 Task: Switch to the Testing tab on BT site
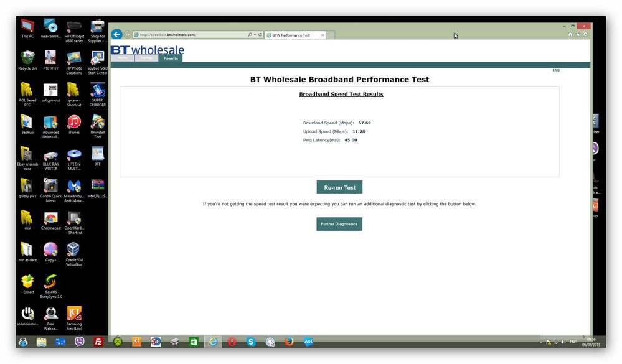point(146,58)
